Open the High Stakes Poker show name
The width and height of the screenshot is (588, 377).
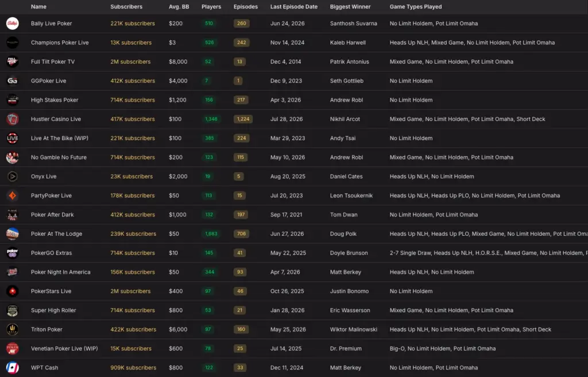coord(55,100)
